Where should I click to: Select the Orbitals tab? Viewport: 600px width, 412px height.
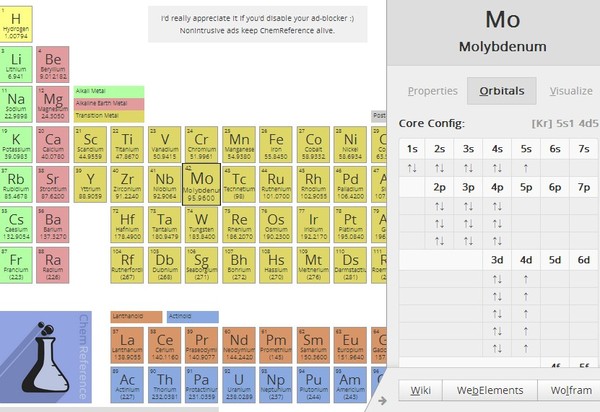pos(501,91)
